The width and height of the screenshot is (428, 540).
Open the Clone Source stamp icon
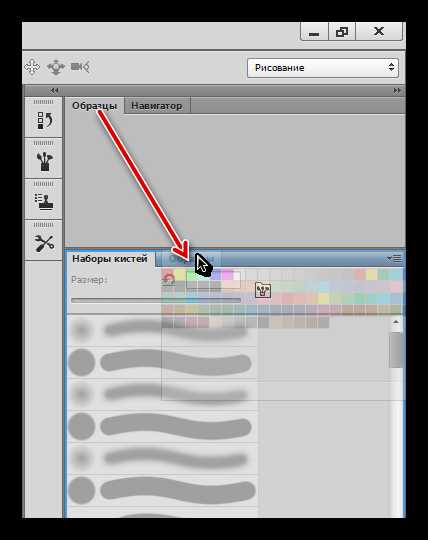(x=44, y=202)
